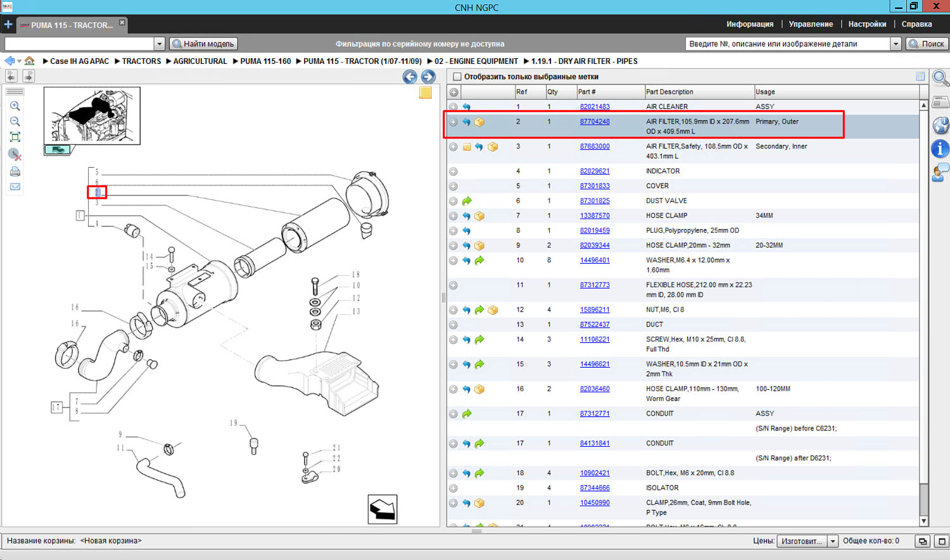Click the parts list scroll-down arrow
Screen dimensions: 950x560
pos(923,521)
